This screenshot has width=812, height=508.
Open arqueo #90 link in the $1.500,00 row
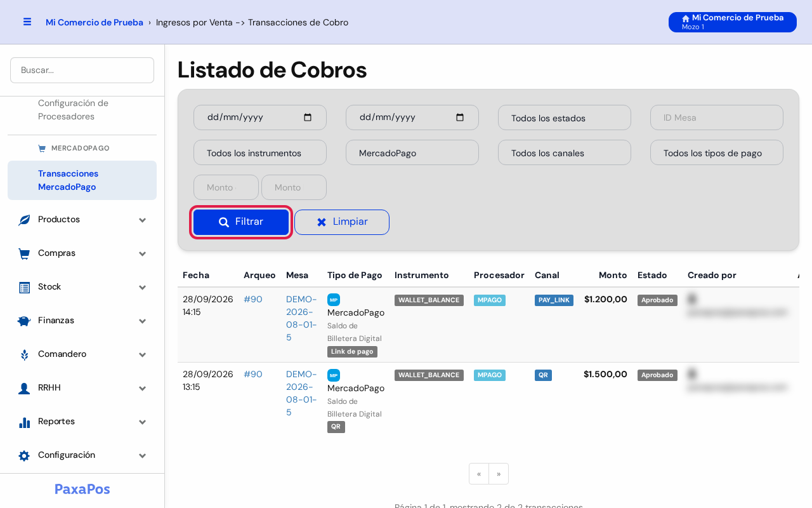(253, 374)
